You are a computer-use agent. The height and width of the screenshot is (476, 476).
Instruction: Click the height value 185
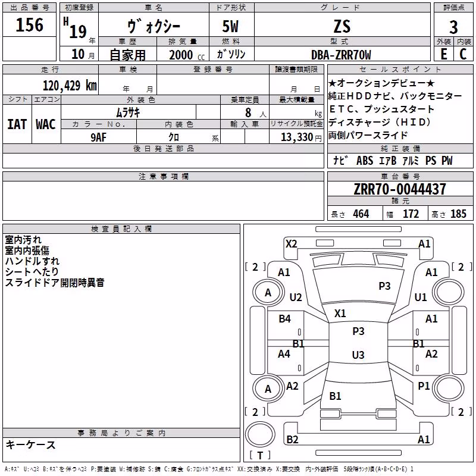(x=458, y=214)
